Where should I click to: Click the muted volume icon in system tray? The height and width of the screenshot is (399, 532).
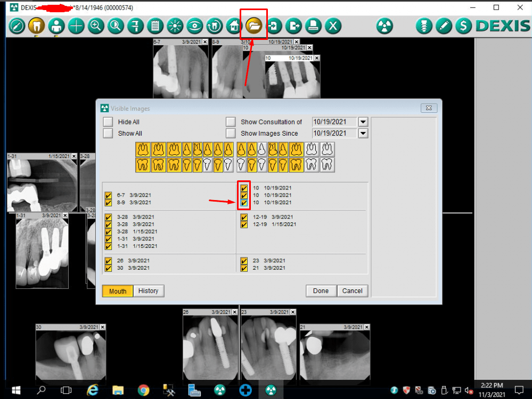pos(469,390)
